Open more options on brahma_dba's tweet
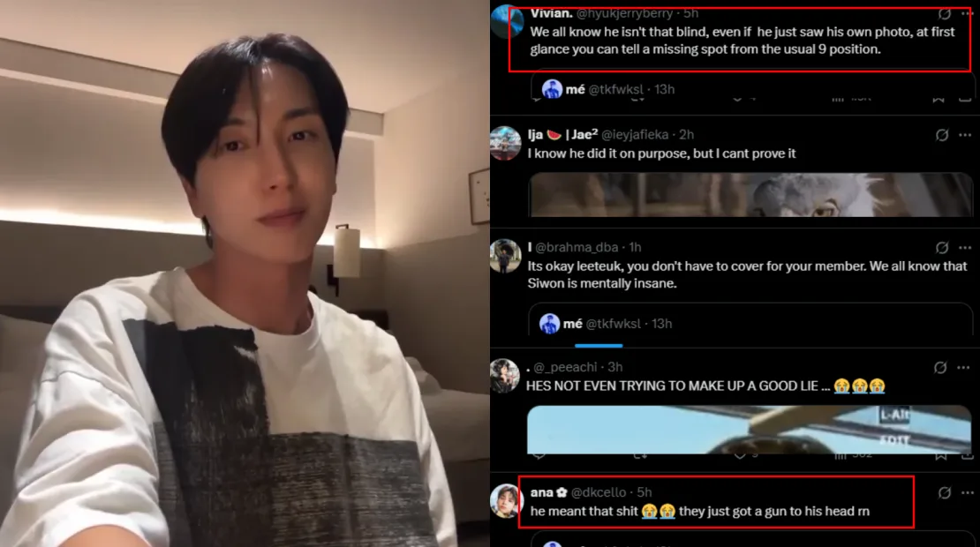980x547 pixels. pyautogui.click(x=965, y=247)
